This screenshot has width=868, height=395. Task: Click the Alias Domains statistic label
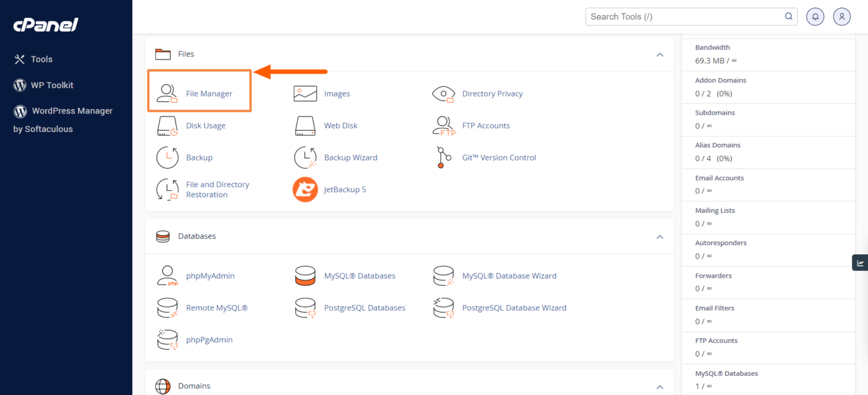[x=717, y=145]
